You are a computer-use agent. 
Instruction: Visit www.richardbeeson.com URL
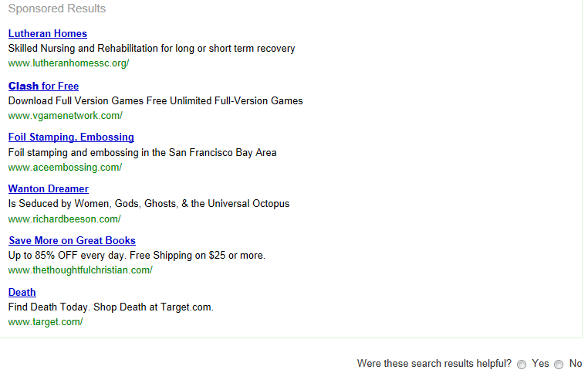point(64,219)
